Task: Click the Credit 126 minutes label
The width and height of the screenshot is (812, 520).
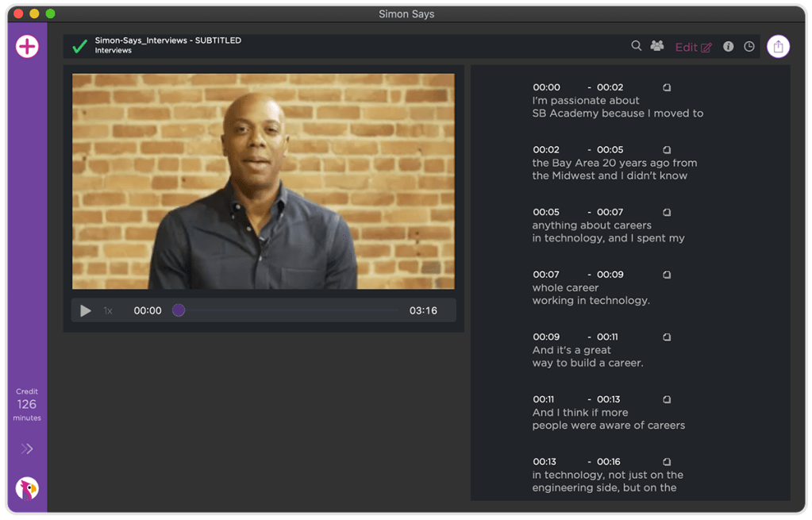Action: point(26,404)
